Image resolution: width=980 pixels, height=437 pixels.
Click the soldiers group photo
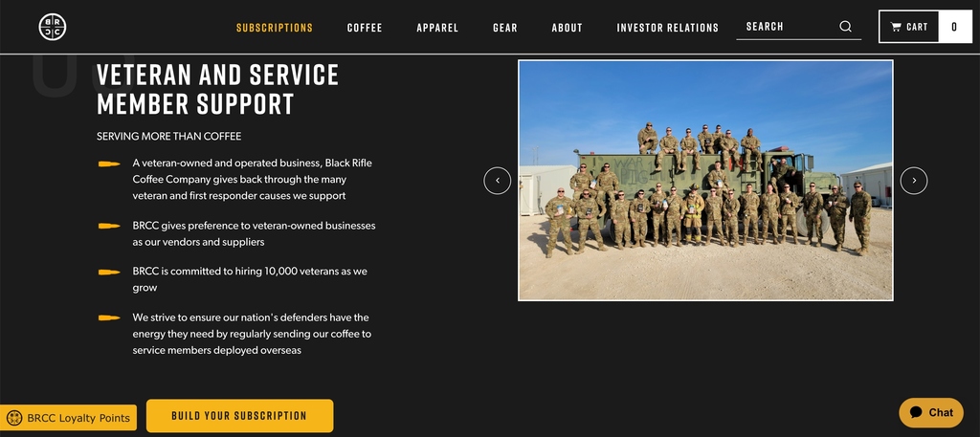[705, 181]
